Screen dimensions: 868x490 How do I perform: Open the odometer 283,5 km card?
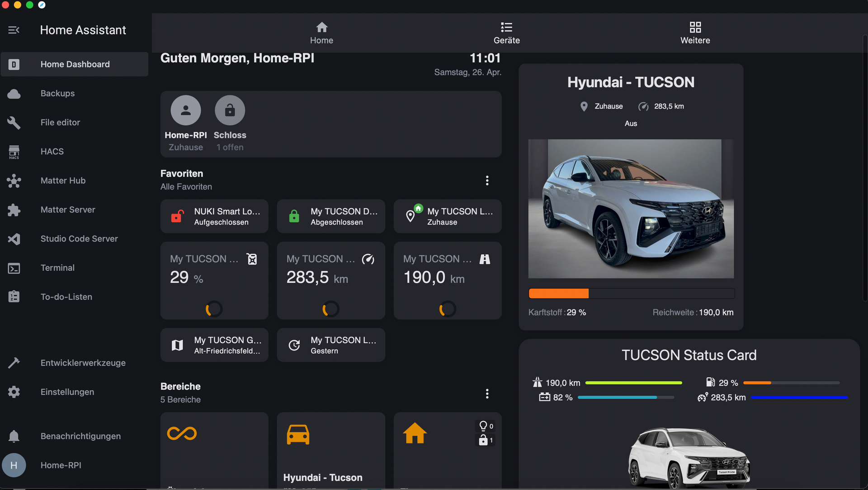(x=331, y=281)
